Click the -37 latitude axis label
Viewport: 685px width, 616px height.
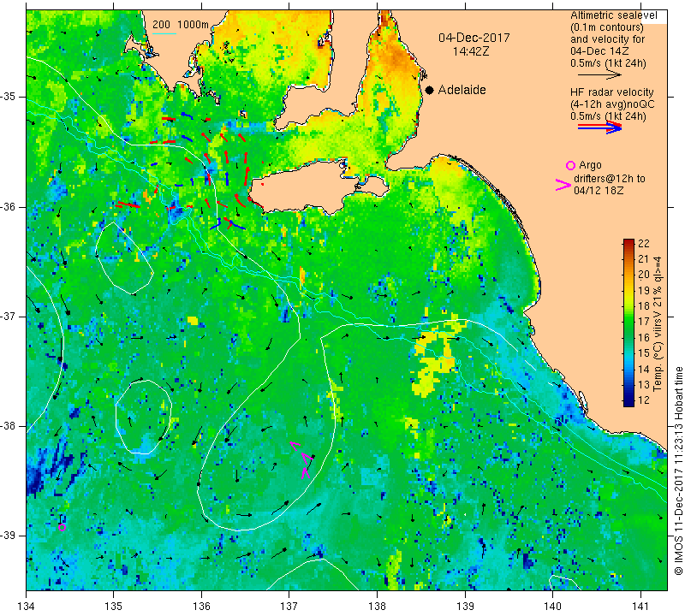[x=8, y=316]
